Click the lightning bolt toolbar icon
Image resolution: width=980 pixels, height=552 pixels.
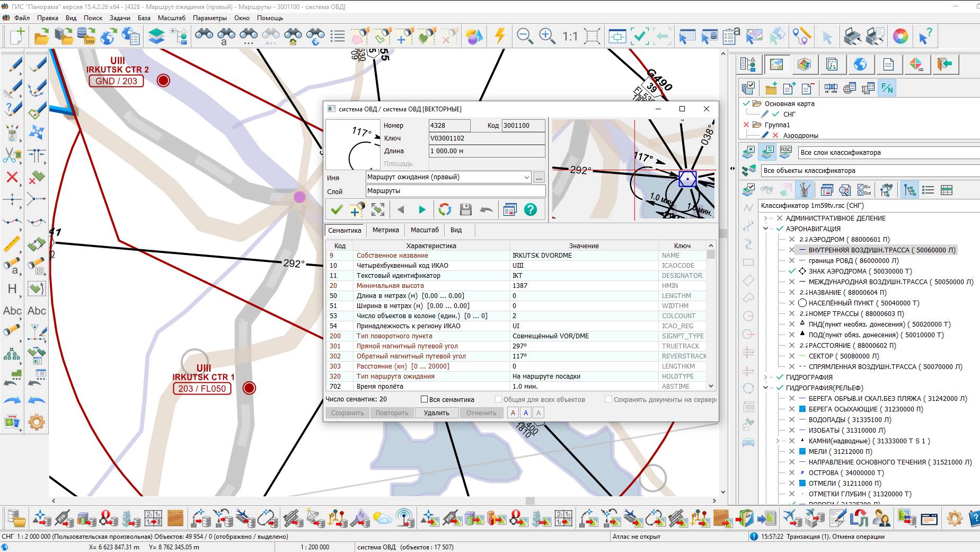tap(499, 36)
